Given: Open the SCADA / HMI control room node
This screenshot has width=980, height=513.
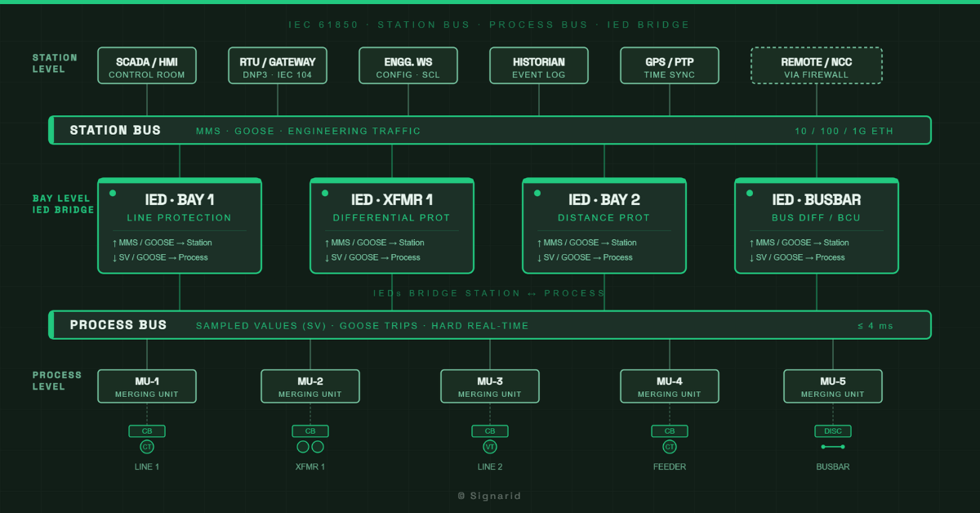Looking at the screenshot, I should click(147, 65).
